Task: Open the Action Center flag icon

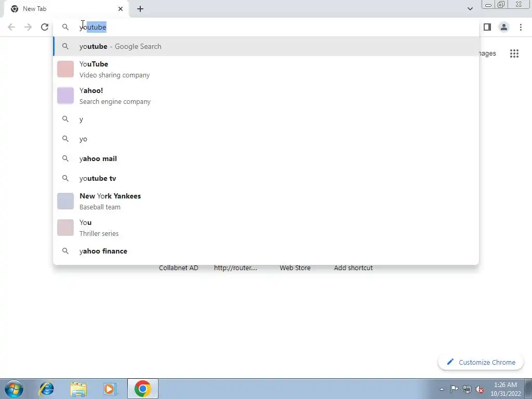Action: tap(454, 389)
